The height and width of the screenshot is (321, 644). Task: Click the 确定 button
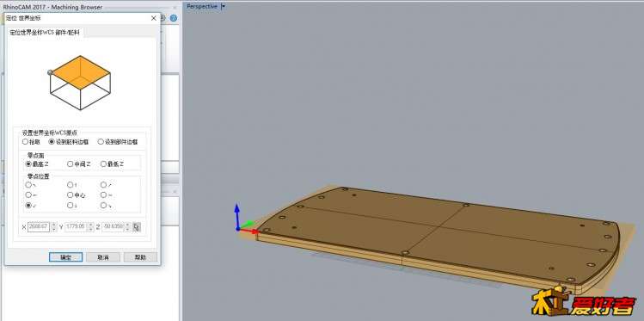tap(65, 257)
